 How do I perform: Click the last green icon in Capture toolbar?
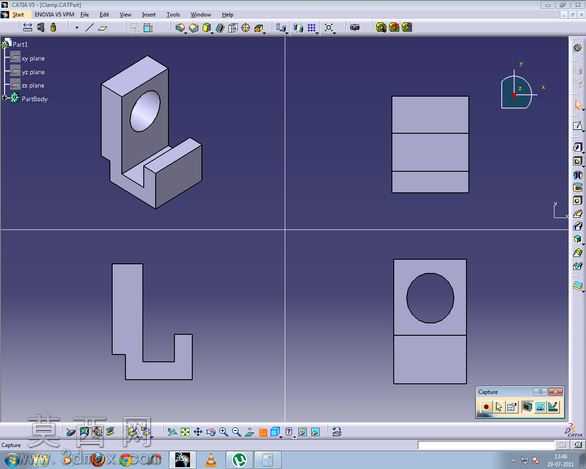point(553,407)
